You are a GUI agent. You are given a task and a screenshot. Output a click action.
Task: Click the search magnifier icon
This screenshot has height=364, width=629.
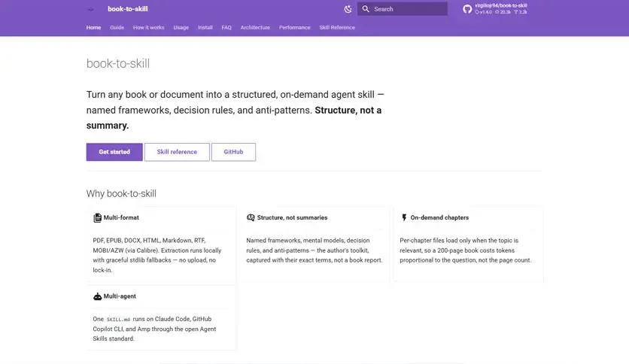pyautogui.click(x=366, y=9)
